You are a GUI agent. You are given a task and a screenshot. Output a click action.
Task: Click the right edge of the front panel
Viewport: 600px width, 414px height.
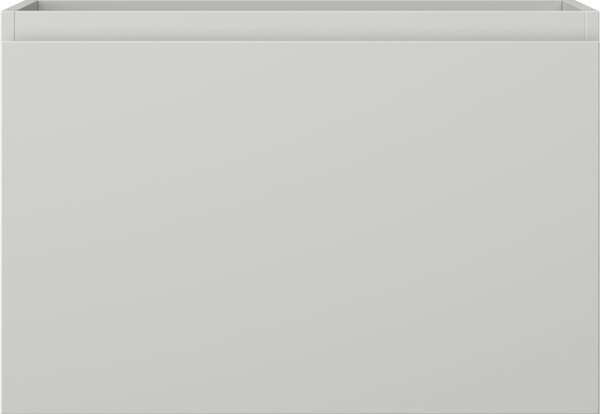597,227
